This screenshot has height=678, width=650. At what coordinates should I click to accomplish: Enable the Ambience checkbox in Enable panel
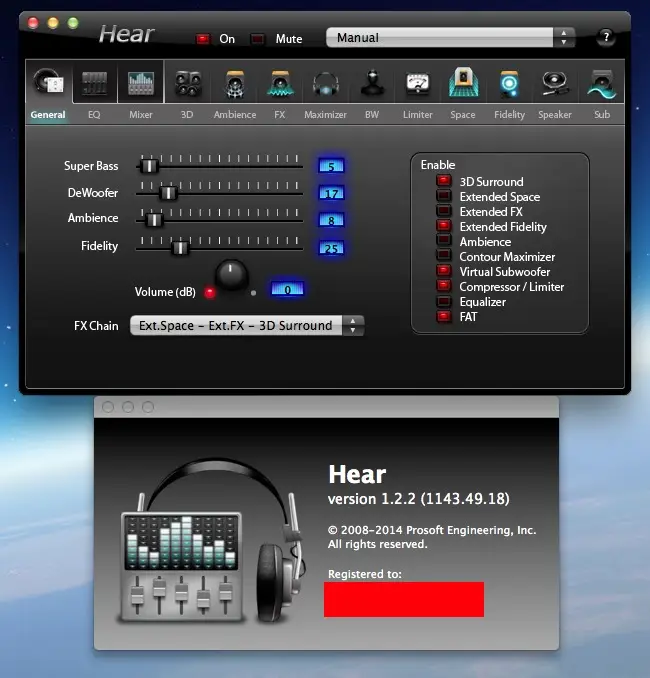(444, 241)
